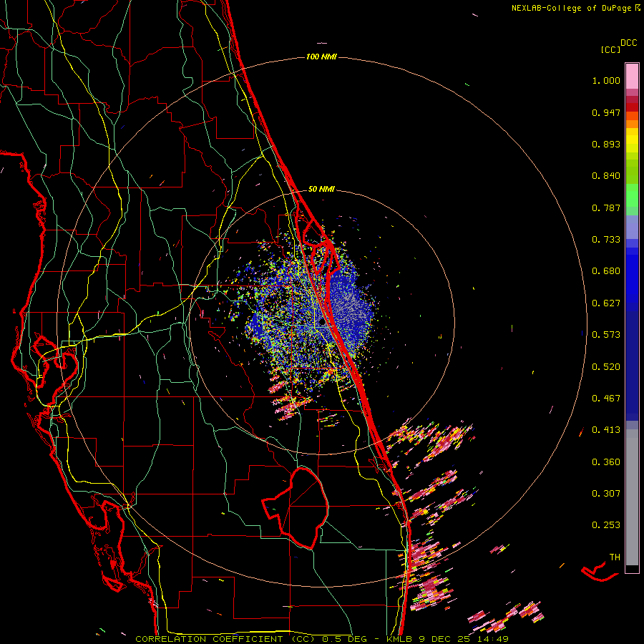Click the 0.253 scale value
Viewport: 644px width, 644px height.
coord(606,525)
